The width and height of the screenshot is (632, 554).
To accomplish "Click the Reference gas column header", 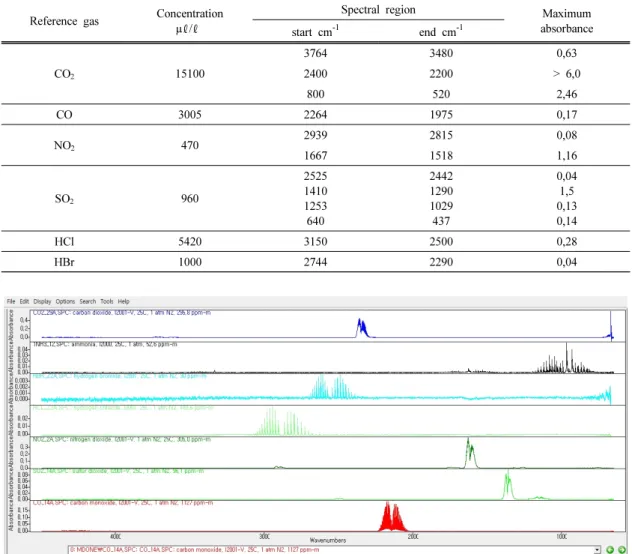I will pyautogui.click(x=64, y=21).
